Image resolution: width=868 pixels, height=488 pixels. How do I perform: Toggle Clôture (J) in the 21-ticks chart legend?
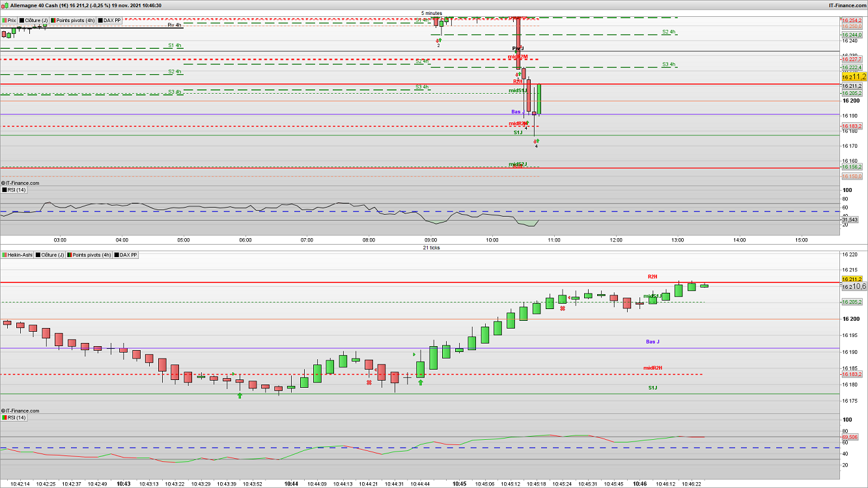click(x=50, y=255)
